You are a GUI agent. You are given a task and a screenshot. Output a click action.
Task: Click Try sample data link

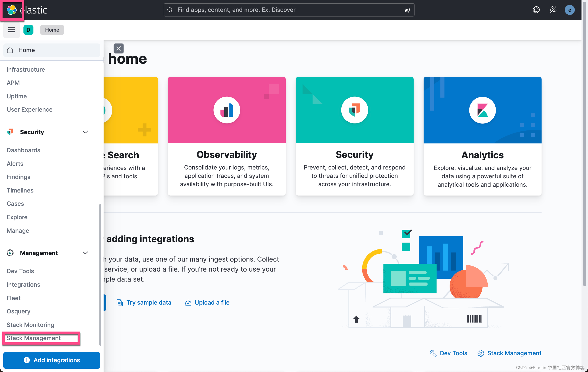tap(148, 302)
